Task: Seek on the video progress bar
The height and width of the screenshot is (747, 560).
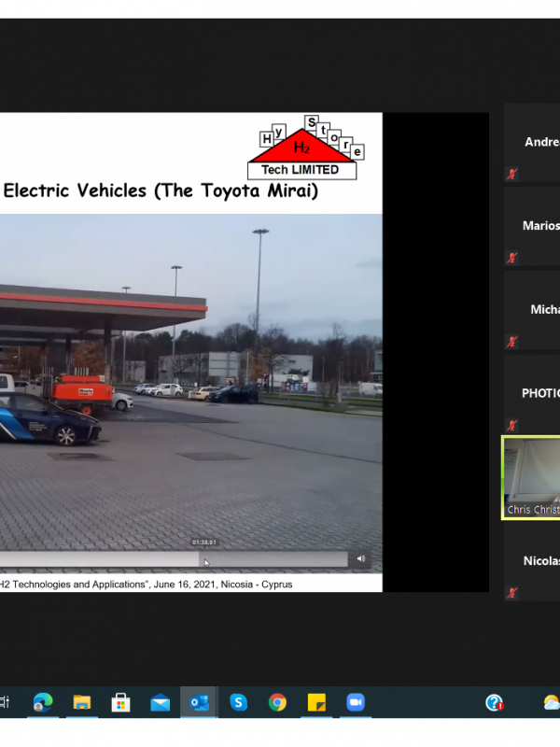Action: coord(174,559)
